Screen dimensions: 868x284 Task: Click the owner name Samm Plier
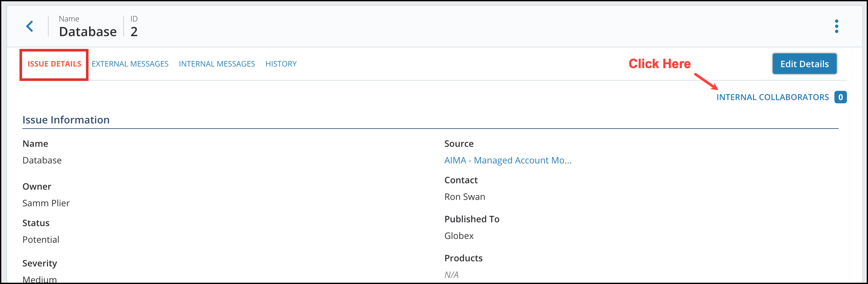[x=46, y=203]
